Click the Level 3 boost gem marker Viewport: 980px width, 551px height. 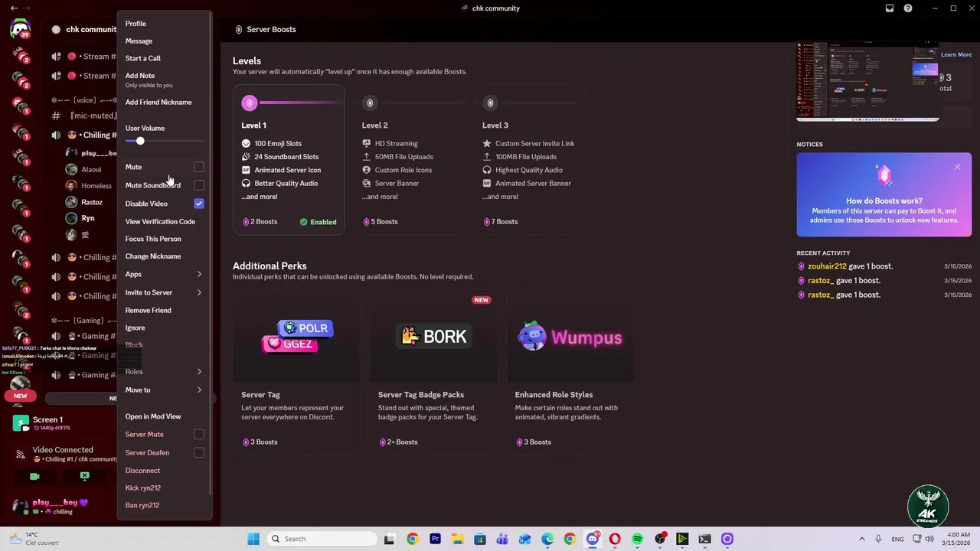click(x=490, y=103)
